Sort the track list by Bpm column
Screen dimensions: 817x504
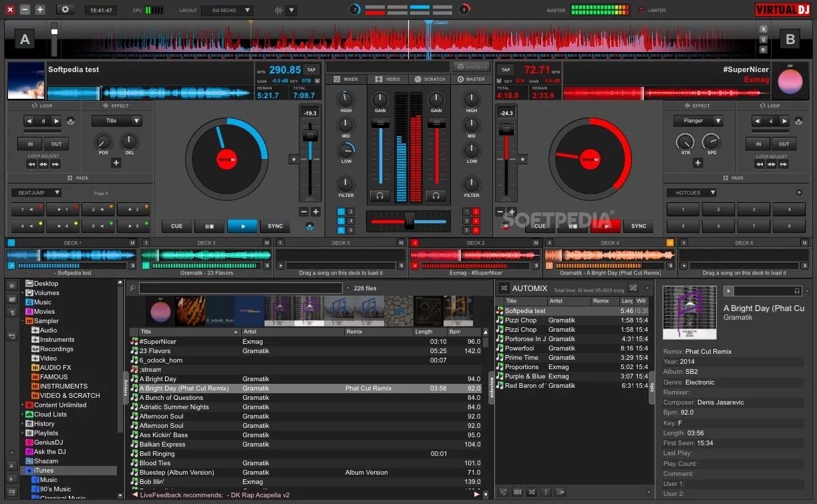pos(463,332)
